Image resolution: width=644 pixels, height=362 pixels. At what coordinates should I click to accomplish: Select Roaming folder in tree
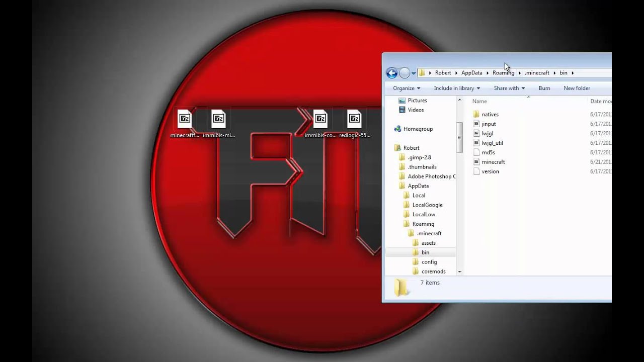pos(418,224)
